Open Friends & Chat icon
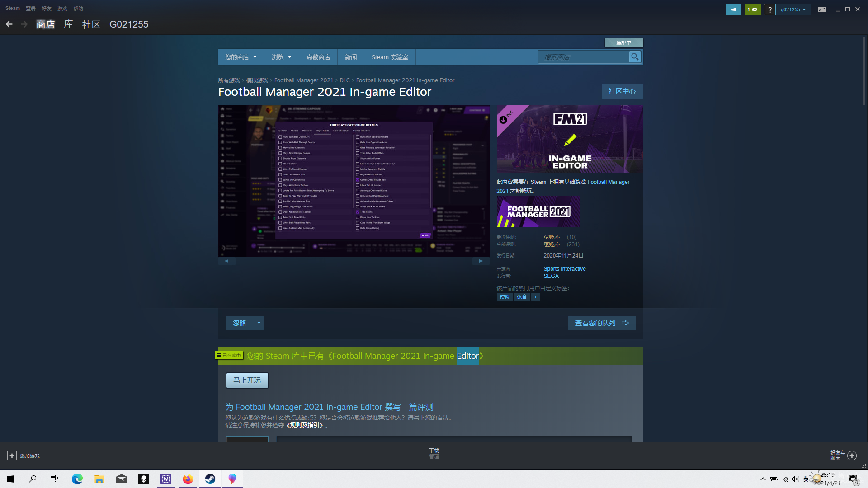The height and width of the screenshot is (488, 868). coord(852,455)
